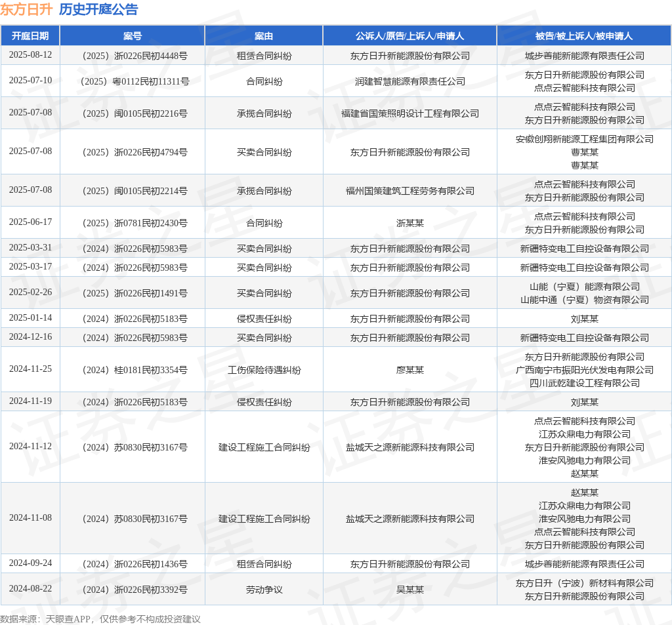The height and width of the screenshot is (625, 672).
Task: Click 建设工程施工合同纠纷 in the 2024-11-12 row
Action: pos(264,448)
